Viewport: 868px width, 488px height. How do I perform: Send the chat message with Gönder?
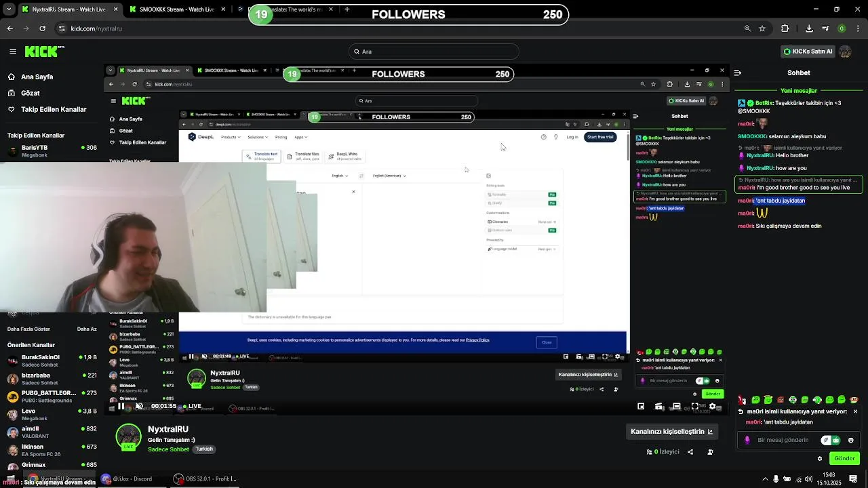[x=844, y=459]
